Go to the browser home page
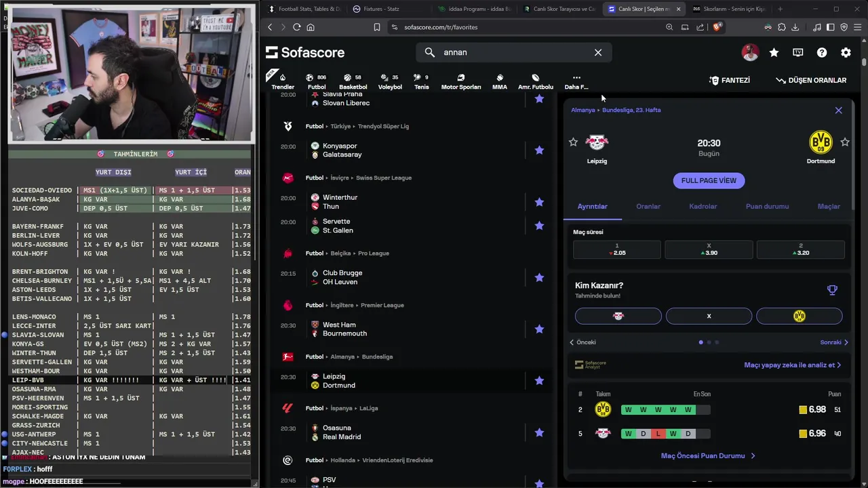 coord(311,27)
